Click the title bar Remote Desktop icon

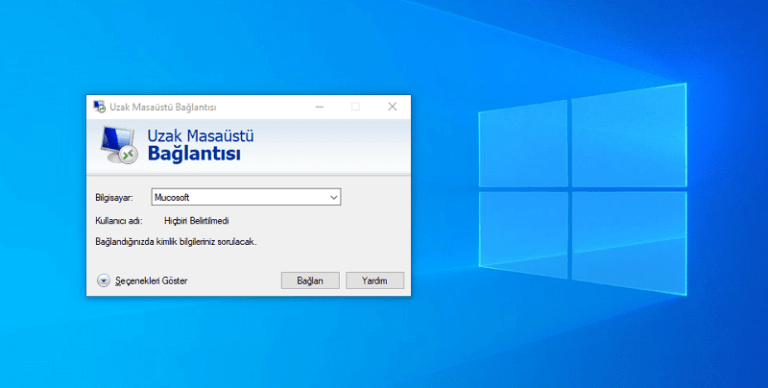(99, 107)
